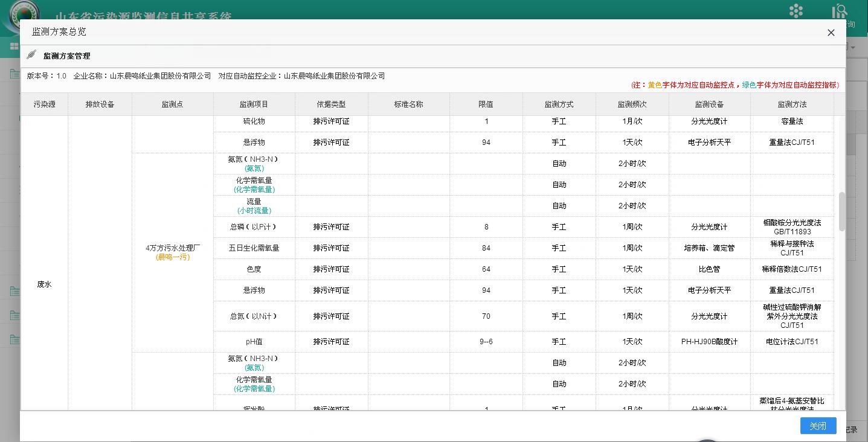
Task: Open the apps grid icon in the top bar
Action: [x=796, y=10]
